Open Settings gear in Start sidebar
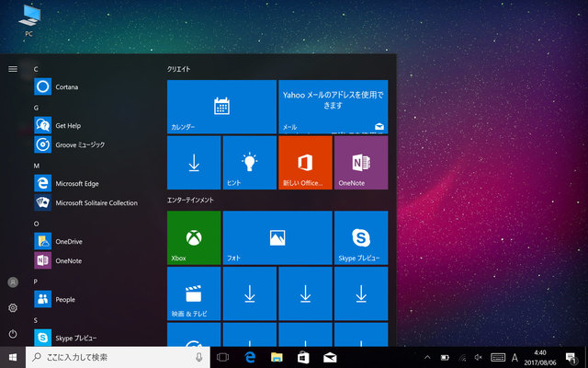 pyautogui.click(x=13, y=308)
